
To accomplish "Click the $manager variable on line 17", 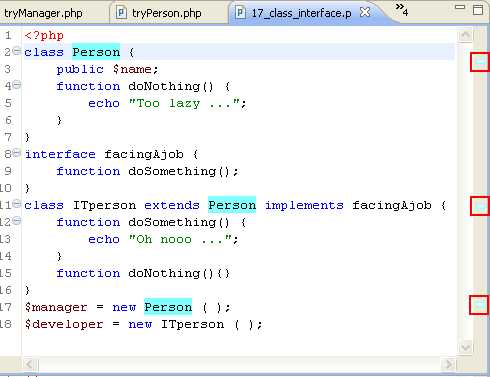I will 56,307.
